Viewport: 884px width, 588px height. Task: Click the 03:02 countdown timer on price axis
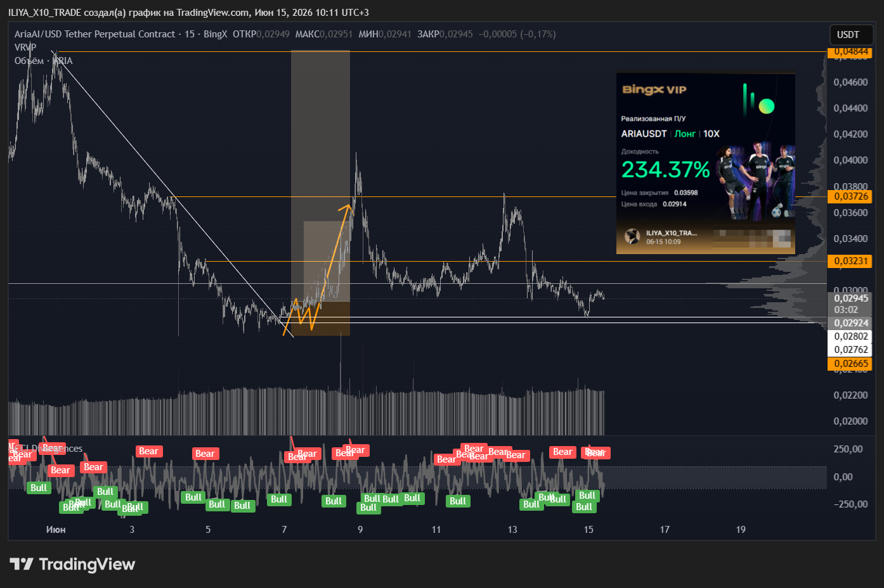[846, 310]
